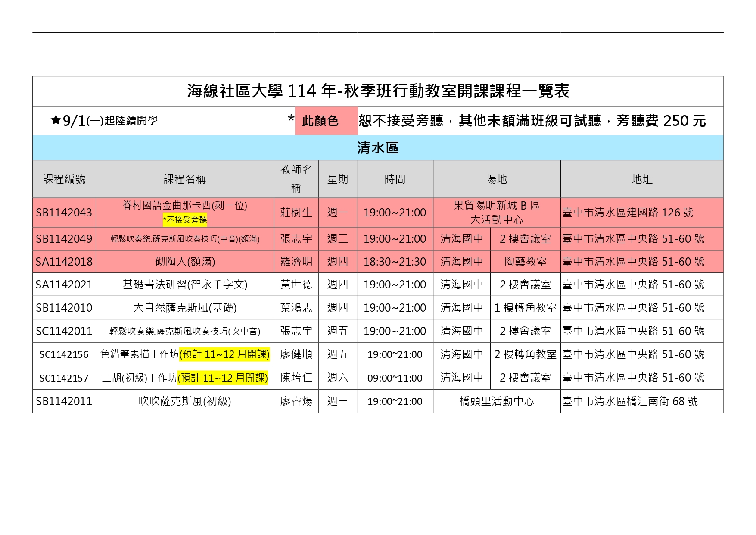Viewport: 756px width, 535px height.
Task: Click teacher name 黃世德
Action: coord(296,285)
